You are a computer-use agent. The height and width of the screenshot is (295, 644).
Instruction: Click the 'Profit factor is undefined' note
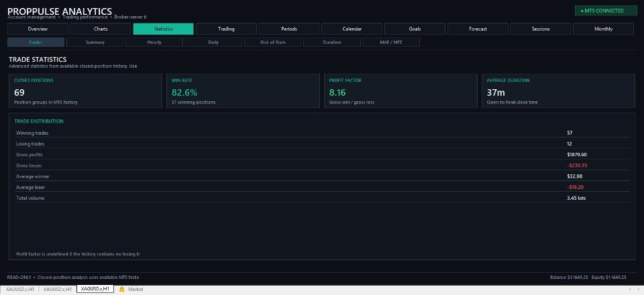(78, 254)
